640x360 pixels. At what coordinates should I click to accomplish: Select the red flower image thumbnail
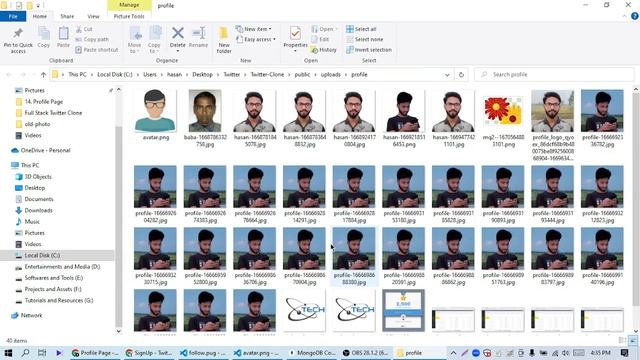click(x=502, y=111)
